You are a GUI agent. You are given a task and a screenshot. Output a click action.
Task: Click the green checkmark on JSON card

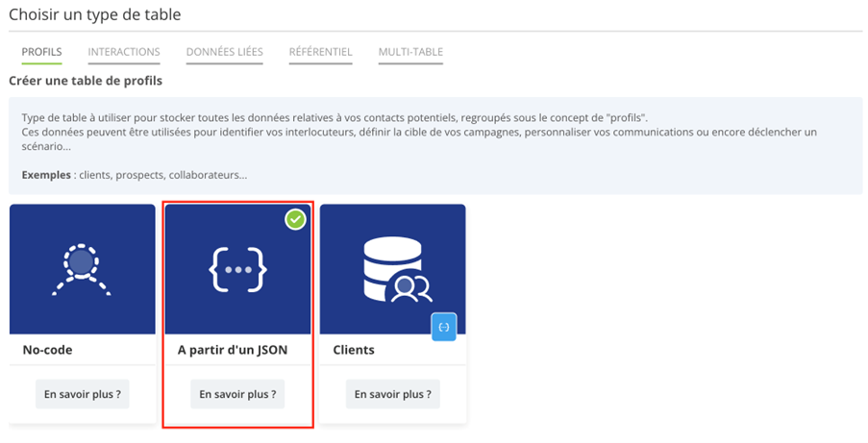click(296, 219)
